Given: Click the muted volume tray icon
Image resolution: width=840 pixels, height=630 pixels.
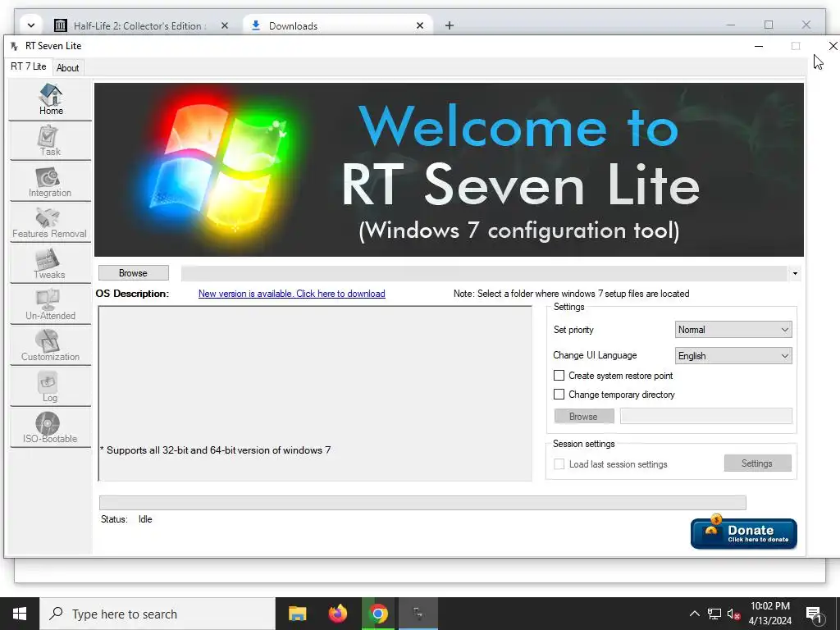Looking at the screenshot, I should (x=734, y=614).
